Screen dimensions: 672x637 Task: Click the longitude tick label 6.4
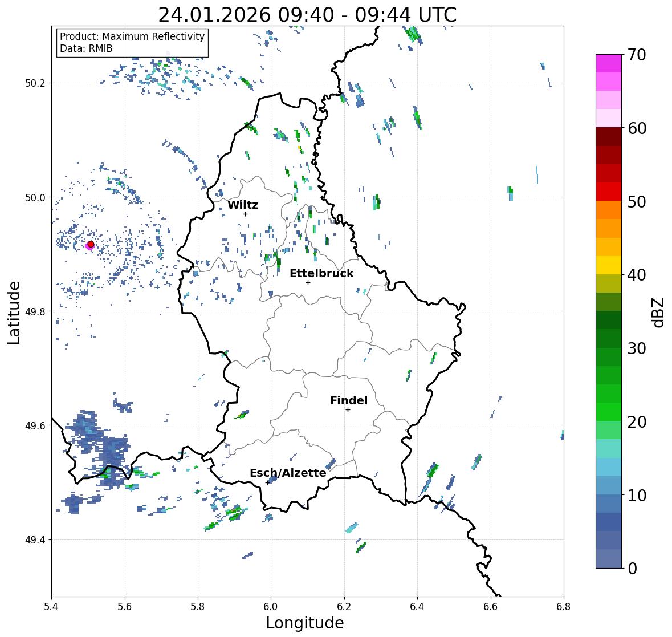pyautogui.click(x=417, y=607)
